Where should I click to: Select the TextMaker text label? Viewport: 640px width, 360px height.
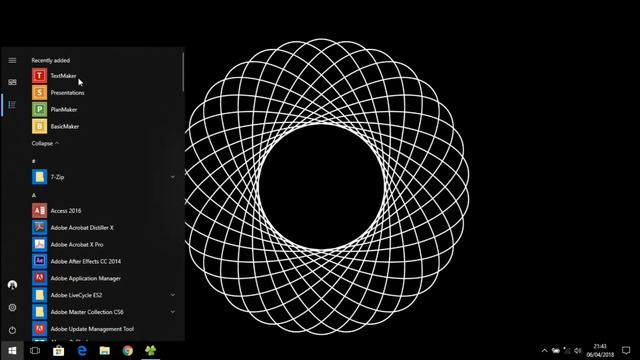(63, 76)
